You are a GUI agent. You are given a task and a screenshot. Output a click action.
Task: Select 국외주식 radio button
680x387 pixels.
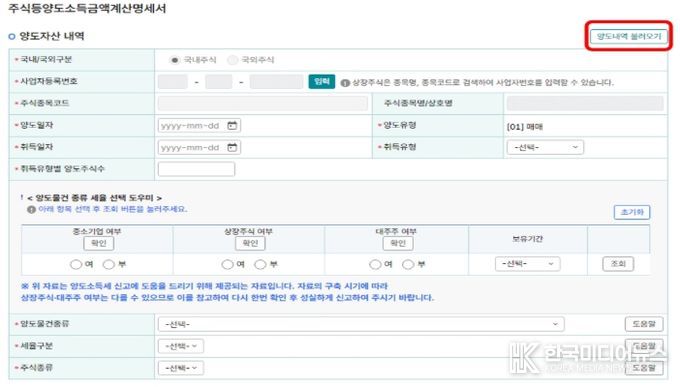(232, 60)
